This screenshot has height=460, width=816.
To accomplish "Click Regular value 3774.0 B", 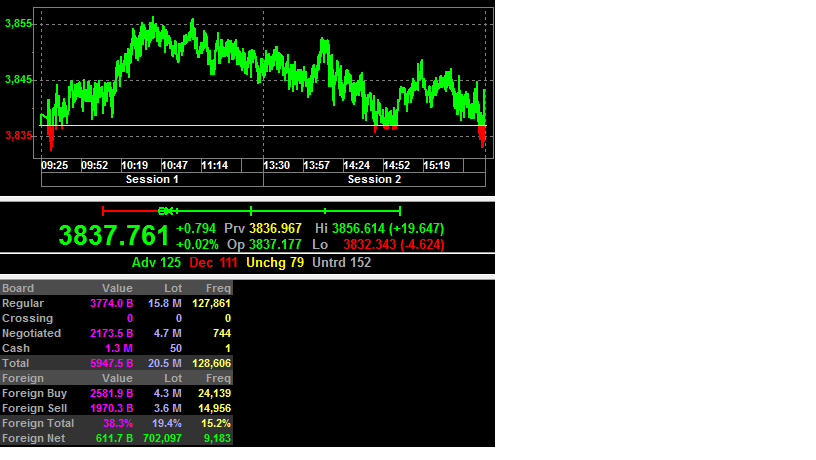I will (x=111, y=303).
